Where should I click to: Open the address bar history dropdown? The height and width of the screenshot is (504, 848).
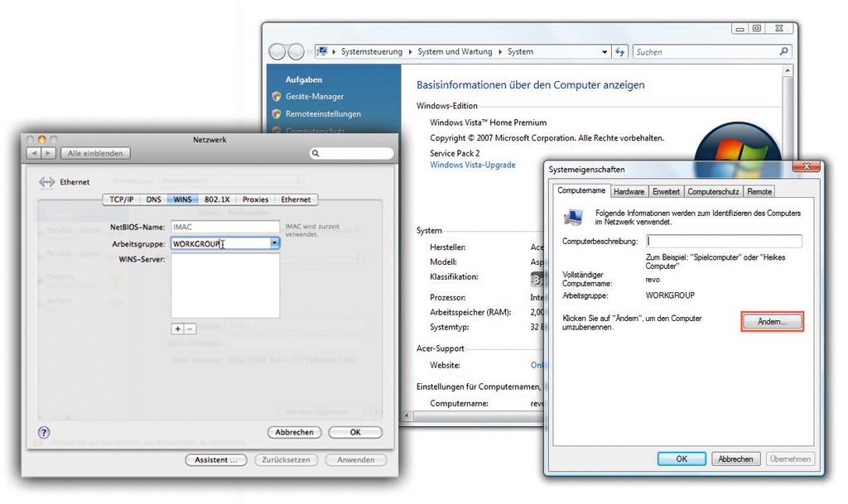[605, 52]
